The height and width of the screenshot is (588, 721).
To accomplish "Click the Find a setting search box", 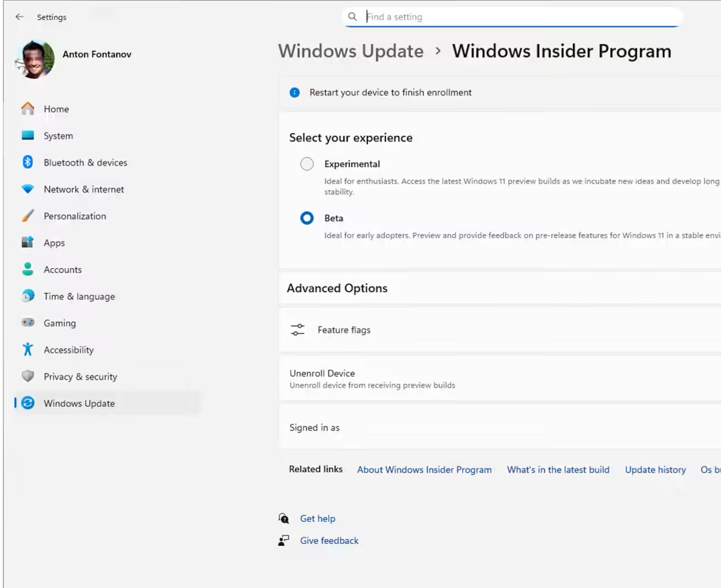I will 519,17.
